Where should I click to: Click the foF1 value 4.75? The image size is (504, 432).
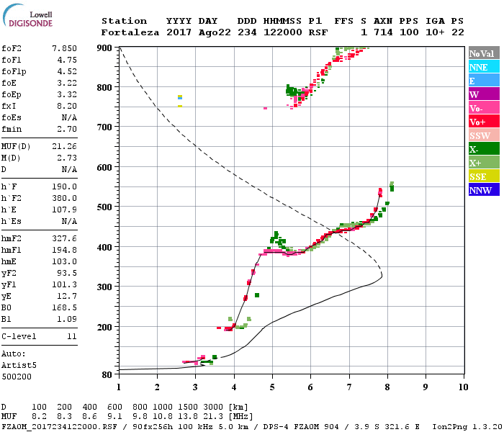click(x=67, y=60)
